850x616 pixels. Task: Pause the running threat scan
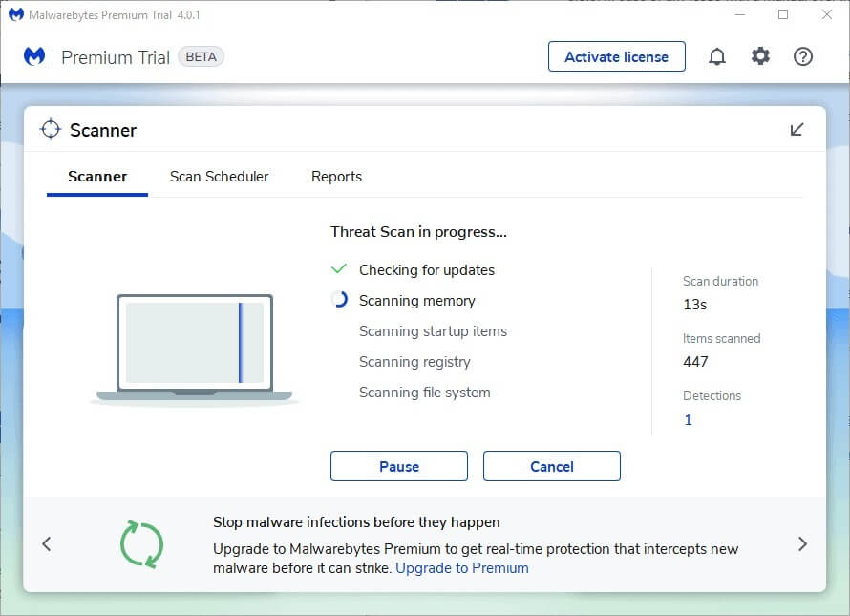coord(399,466)
